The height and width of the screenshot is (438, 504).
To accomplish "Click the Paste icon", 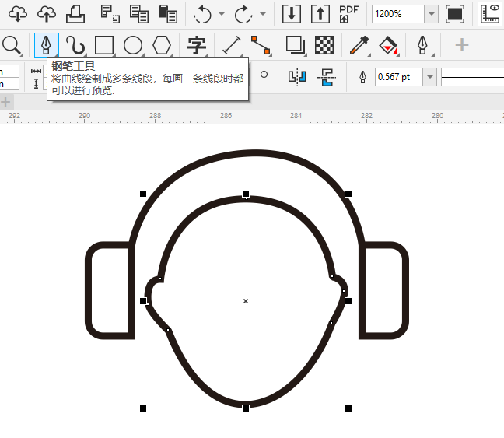I will coord(168,14).
